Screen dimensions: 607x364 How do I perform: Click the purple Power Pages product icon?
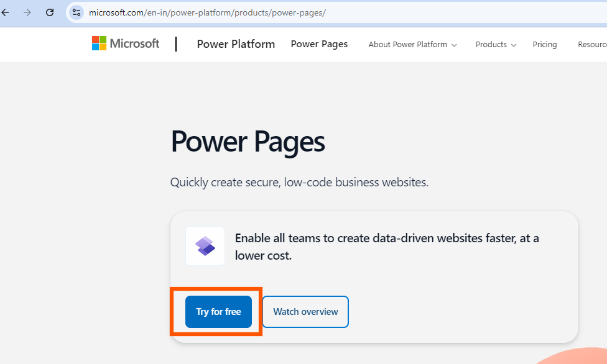[x=205, y=246]
